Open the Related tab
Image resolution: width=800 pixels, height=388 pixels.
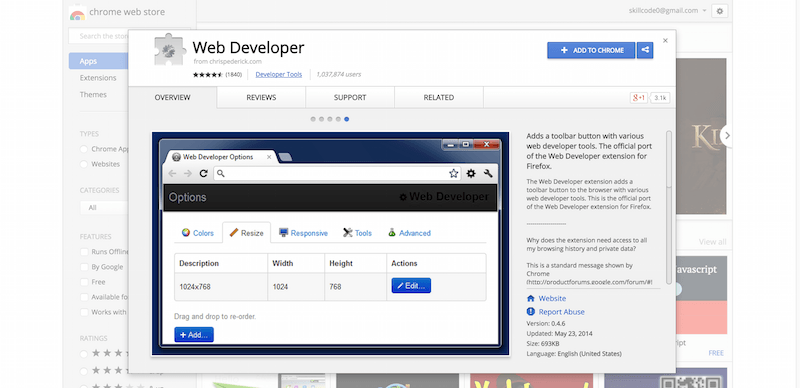(439, 98)
